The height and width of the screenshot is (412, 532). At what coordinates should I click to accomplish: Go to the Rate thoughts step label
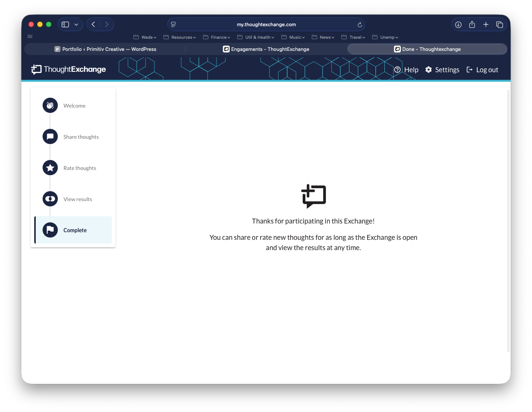click(x=80, y=168)
